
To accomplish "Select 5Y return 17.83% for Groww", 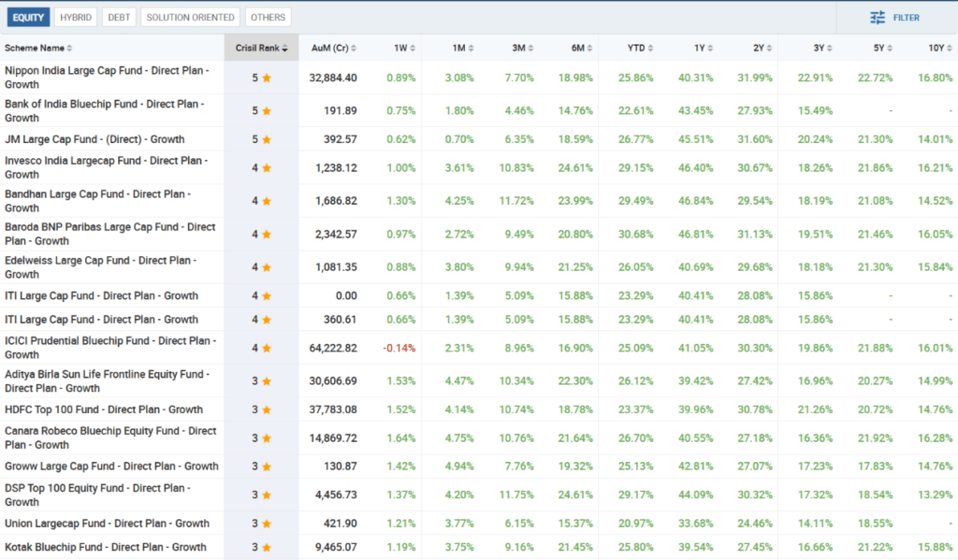I will [x=875, y=467].
